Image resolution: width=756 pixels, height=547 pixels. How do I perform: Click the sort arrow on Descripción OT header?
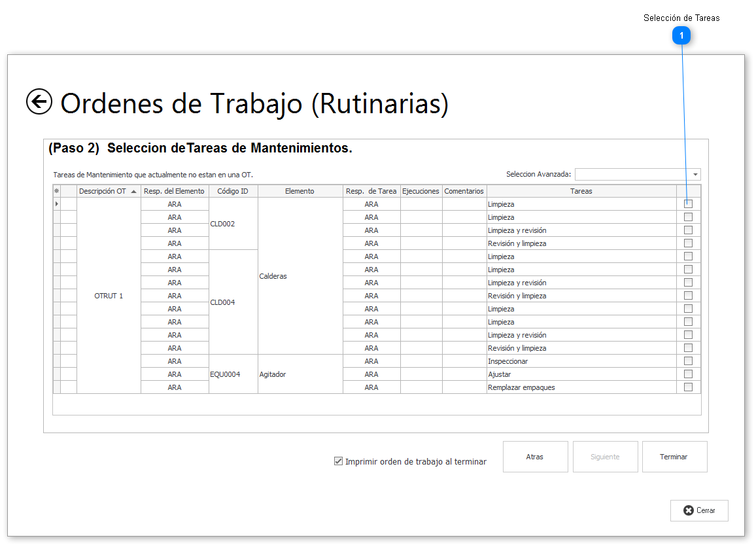(134, 190)
